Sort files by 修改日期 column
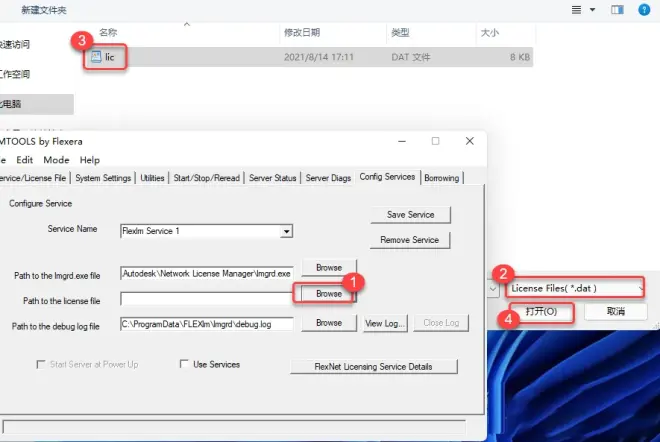Screen dimensions: 660x442 [302, 32]
